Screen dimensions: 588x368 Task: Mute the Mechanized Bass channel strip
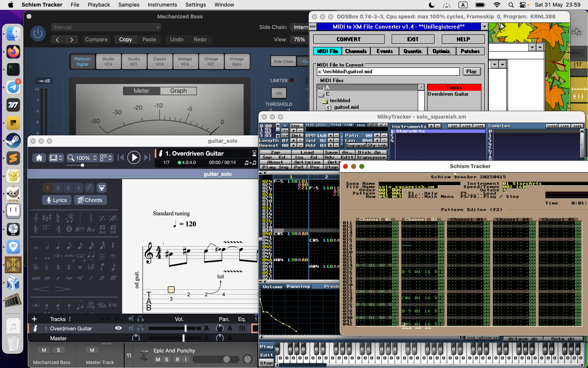(x=44, y=350)
